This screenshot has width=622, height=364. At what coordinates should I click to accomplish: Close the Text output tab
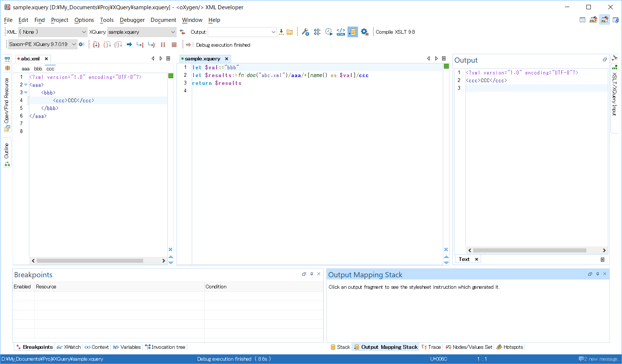click(477, 259)
